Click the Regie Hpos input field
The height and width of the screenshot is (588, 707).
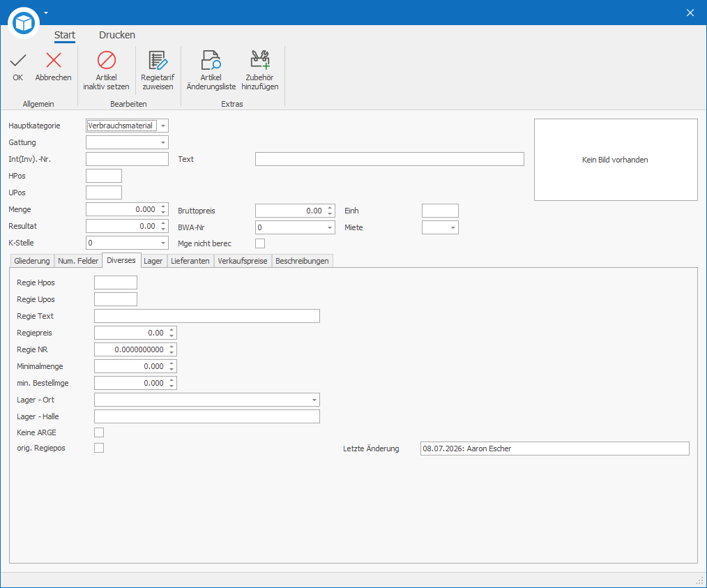pos(116,282)
